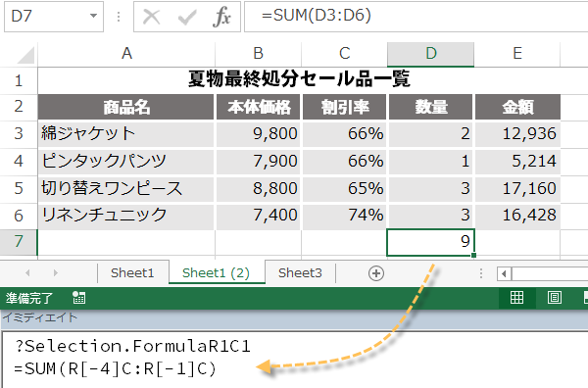Click the sheet tab bar splitter dots
The image size is (588, 388).
(x=481, y=273)
